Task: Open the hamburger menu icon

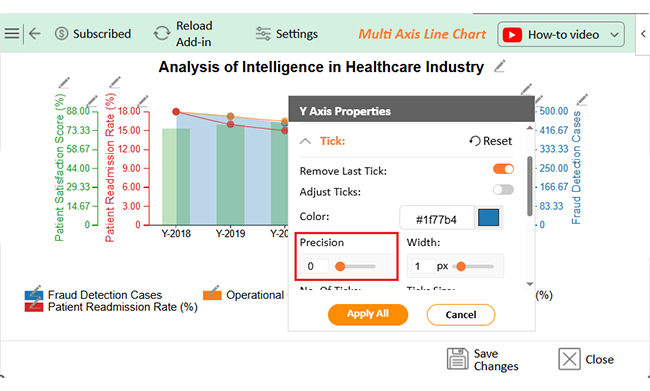Action: click(12, 34)
